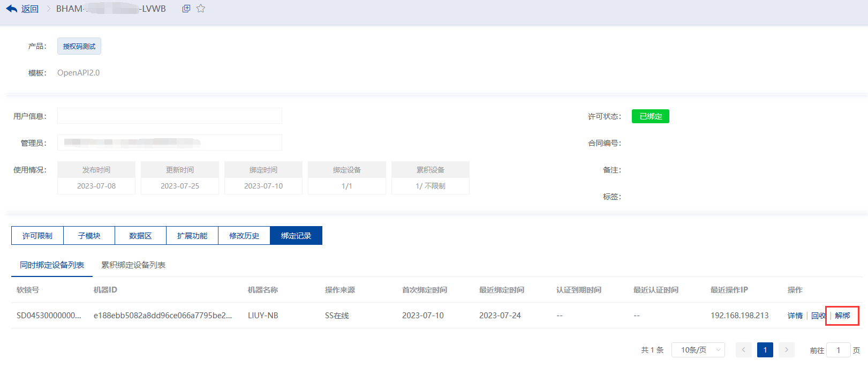Click the 发布时间 value 2023-07-08

point(96,186)
